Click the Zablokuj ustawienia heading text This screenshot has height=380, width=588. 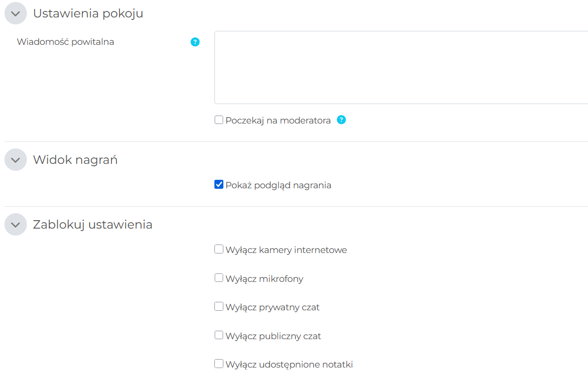(x=93, y=225)
